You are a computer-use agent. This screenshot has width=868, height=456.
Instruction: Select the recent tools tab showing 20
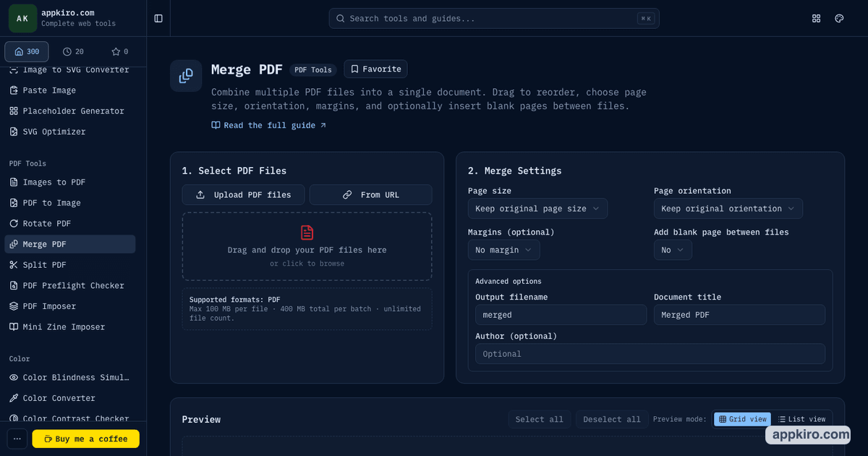click(x=73, y=51)
